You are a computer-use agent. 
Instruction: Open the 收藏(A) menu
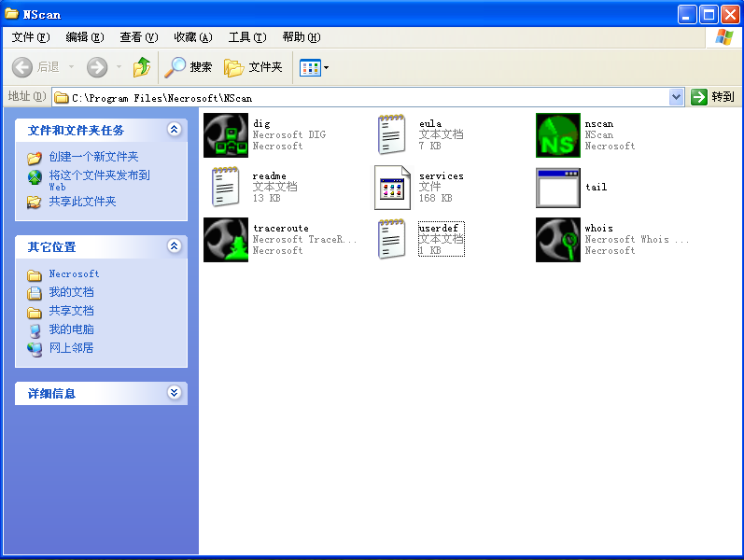tap(192, 37)
